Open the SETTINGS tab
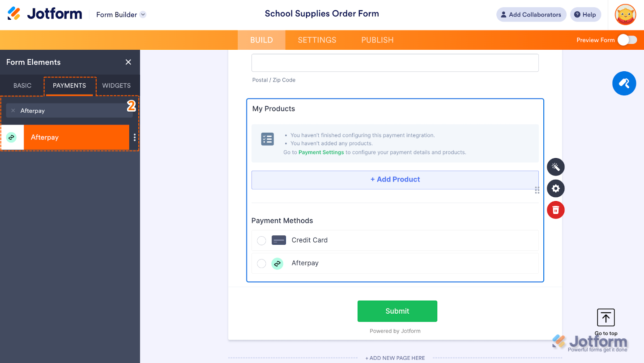644x363 pixels. coord(316,40)
